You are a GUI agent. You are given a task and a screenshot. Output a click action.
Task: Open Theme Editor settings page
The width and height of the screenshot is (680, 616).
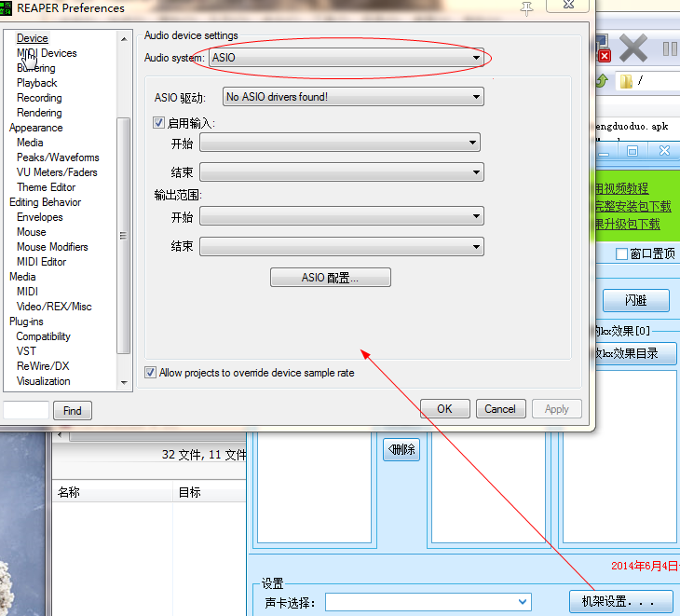[x=46, y=187]
